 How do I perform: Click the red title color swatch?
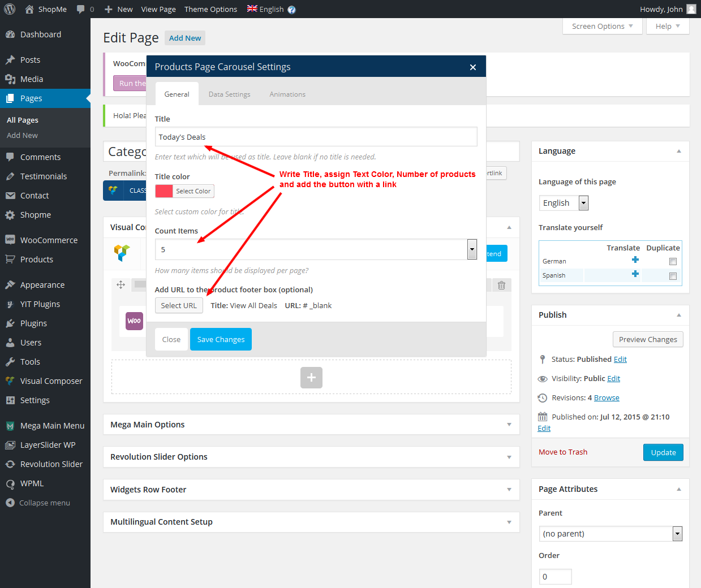tap(164, 191)
